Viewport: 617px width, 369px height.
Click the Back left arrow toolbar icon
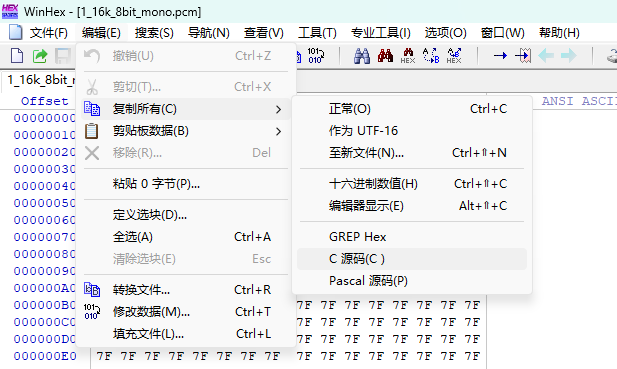tap(546, 56)
